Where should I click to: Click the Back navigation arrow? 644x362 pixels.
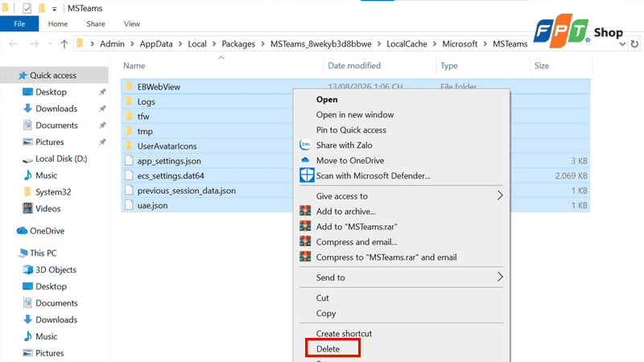[x=13, y=44]
